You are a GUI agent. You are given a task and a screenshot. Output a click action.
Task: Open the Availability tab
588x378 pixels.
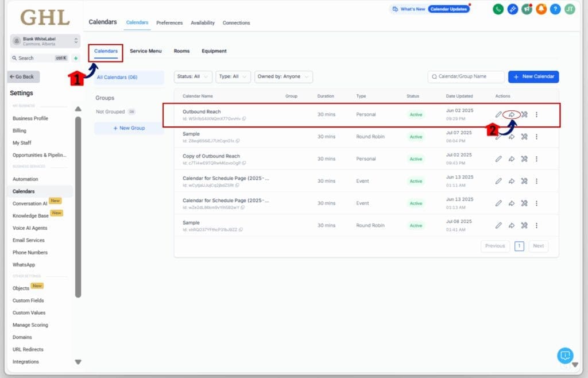click(x=203, y=23)
